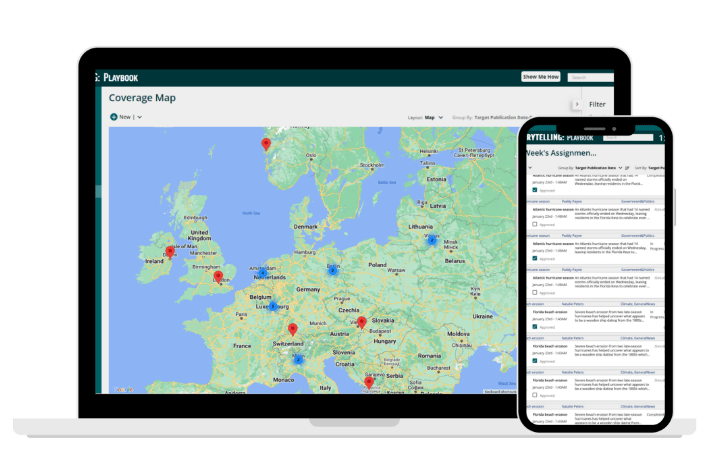Open blue cluster marker at Amsterdam
Viewport: 720px width, 454px height.
263,273
